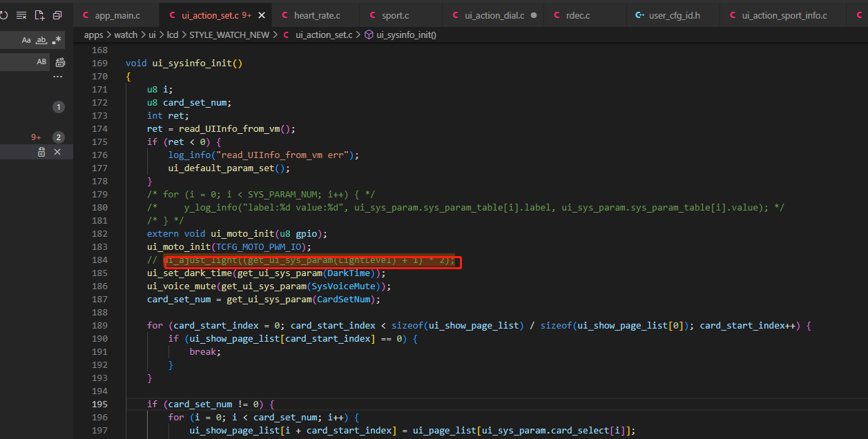Enable regular expression search
This screenshot has height=439, width=868.
click(57, 40)
